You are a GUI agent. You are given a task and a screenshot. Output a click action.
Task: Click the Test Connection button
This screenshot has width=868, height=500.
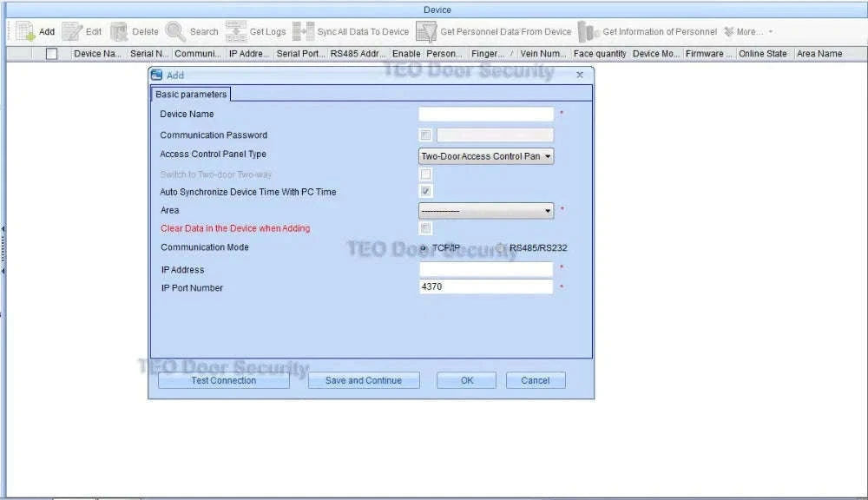224,380
